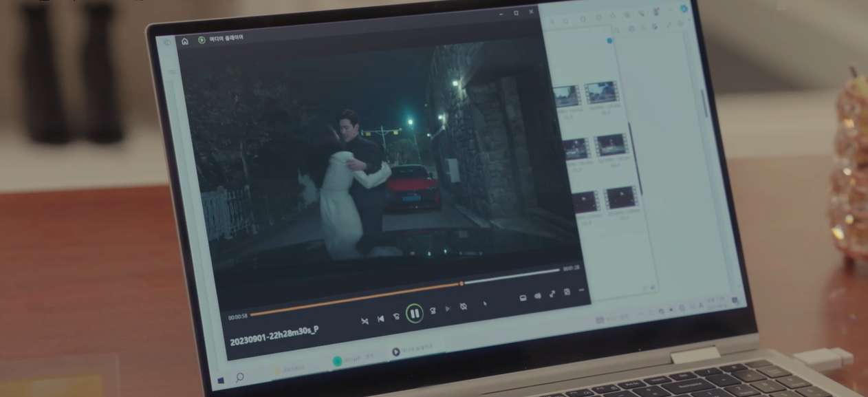Click the blue dot marker in the folder panel

click(609, 41)
